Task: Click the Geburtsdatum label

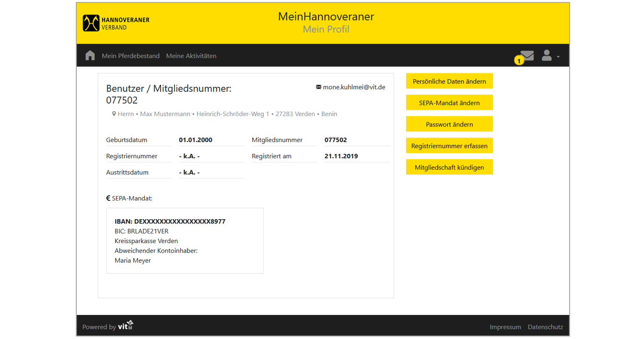Action: click(x=127, y=140)
